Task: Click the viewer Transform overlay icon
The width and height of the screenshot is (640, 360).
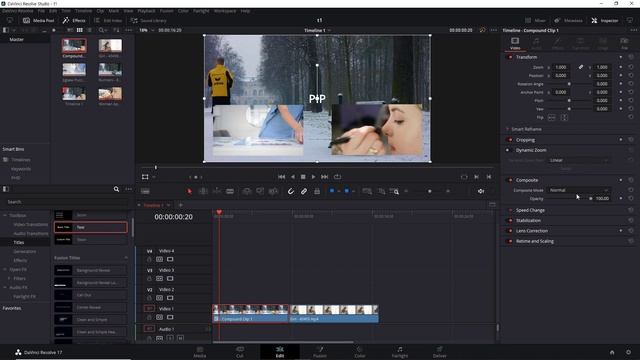Action: (x=145, y=177)
